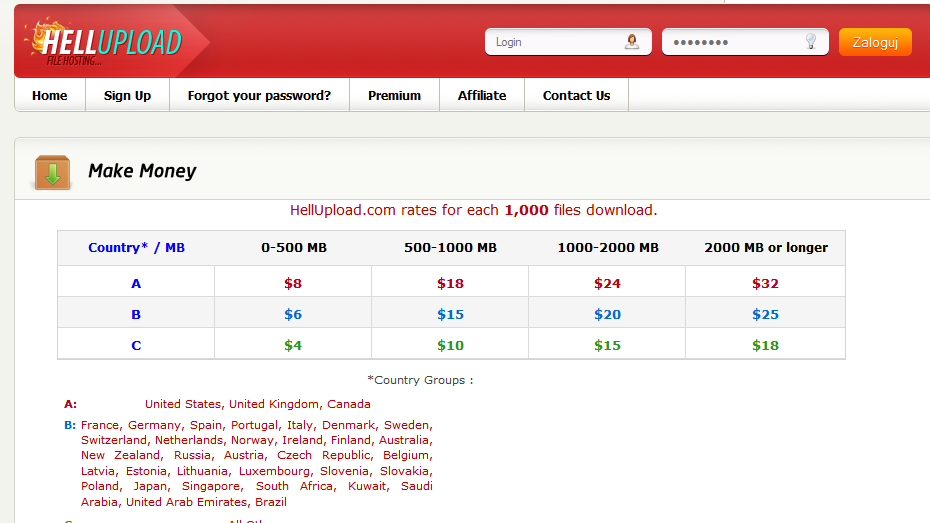930x523 pixels.
Task: Focus the Login username field
Action: pyautogui.click(x=555, y=42)
